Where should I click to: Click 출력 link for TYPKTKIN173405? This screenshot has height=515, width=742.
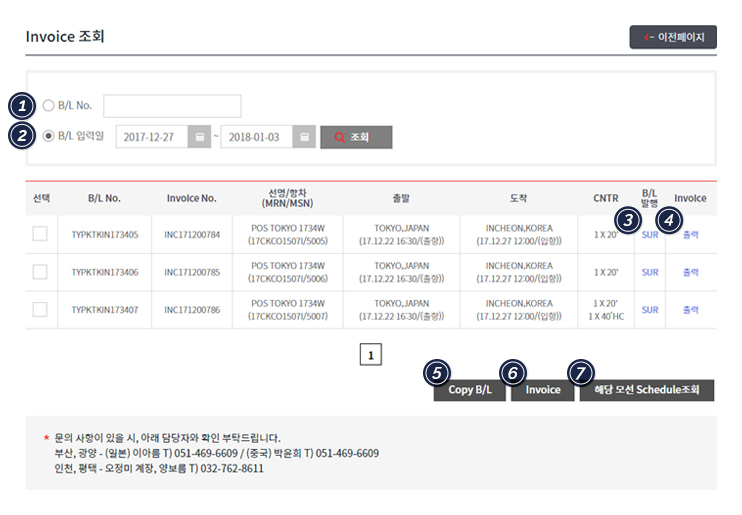[x=691, y=235]
